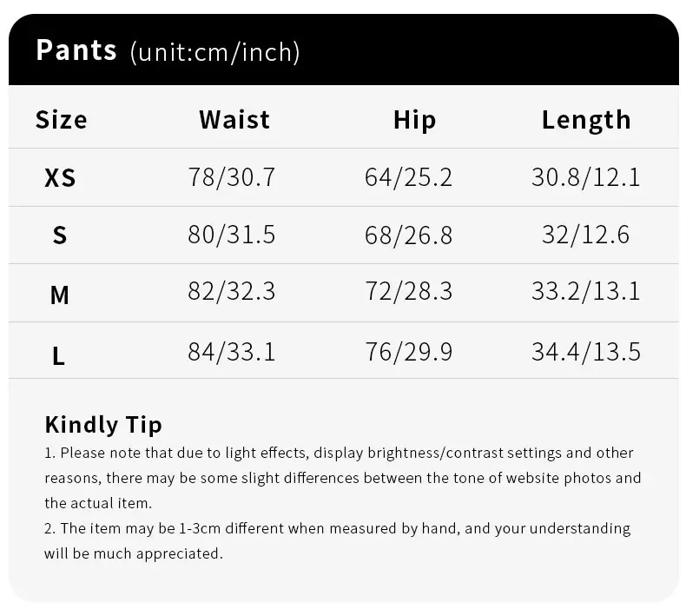
Task: Click the S size row label
Action: coord(59,235)
